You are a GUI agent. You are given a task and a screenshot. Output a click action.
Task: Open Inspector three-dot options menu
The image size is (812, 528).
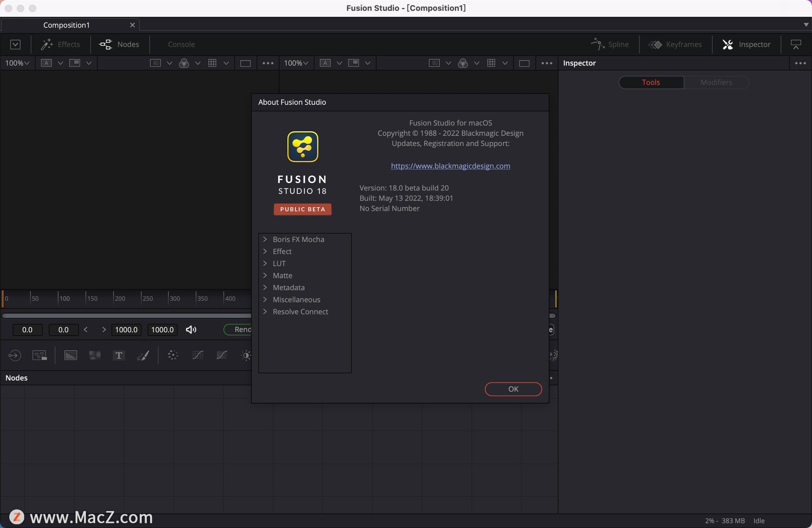pyautogui.click(x=800, y=63)
